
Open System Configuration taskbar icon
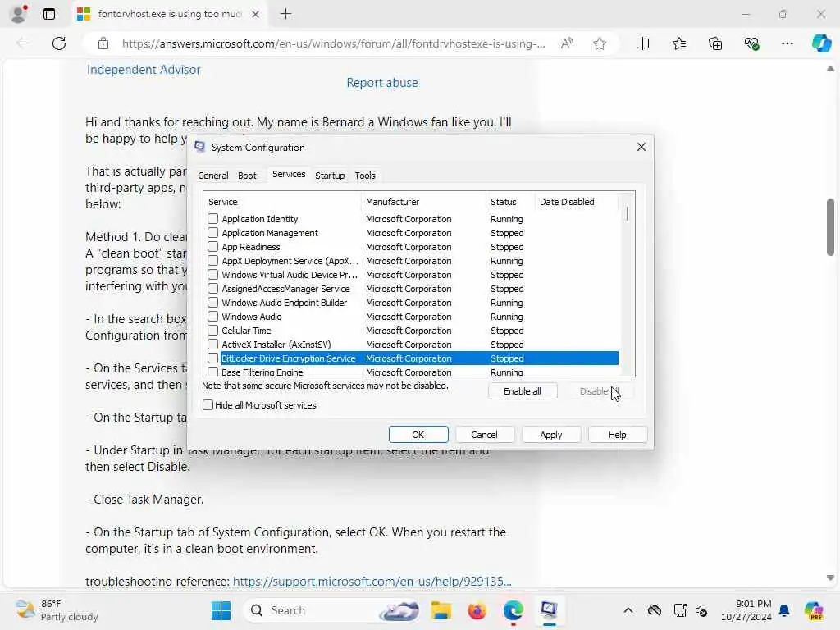point(549,610)
